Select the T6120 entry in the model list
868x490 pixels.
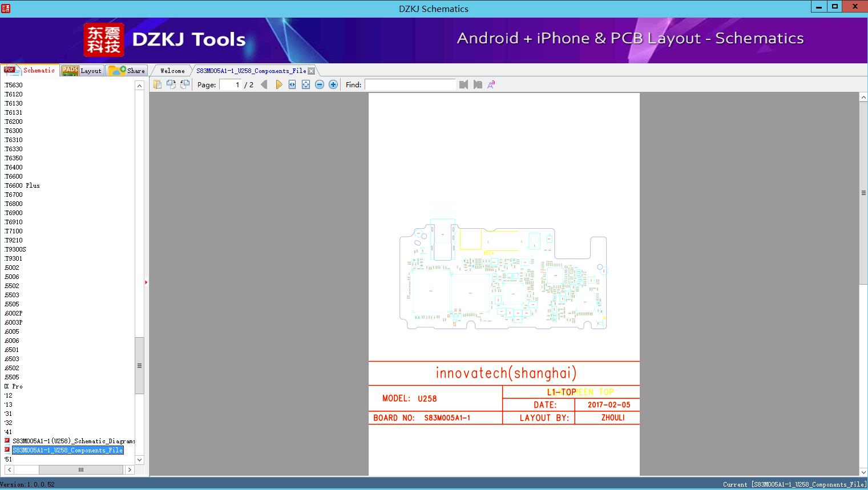click(14, 94)
